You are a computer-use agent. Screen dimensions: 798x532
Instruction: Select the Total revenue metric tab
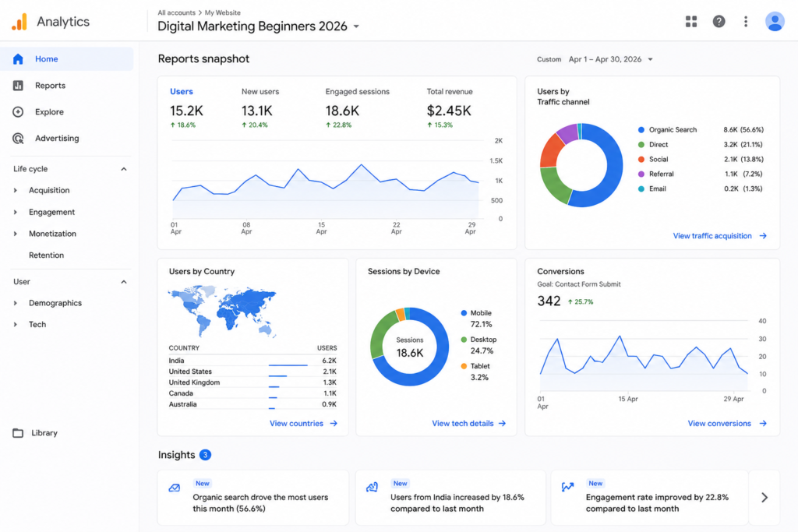coord(450,107)
